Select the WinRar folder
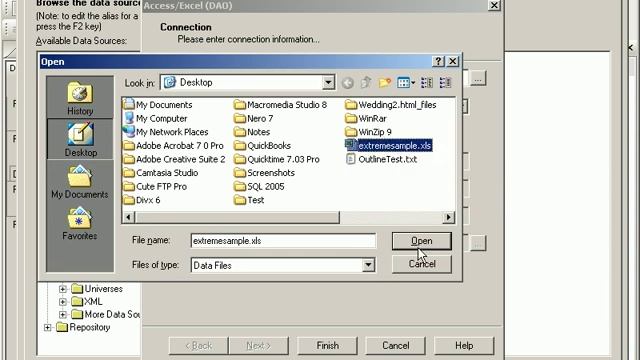 coord(366,118)
